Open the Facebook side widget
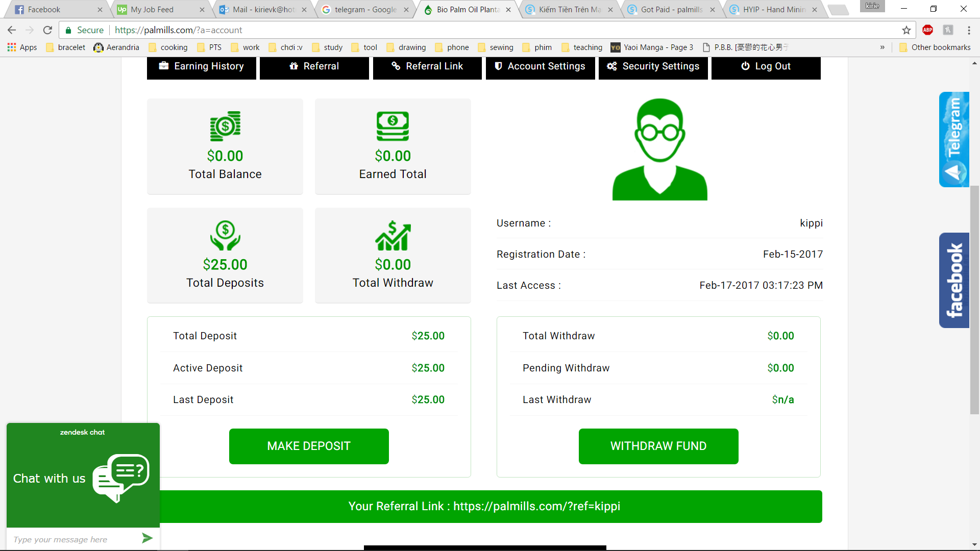 coord(953,280)
